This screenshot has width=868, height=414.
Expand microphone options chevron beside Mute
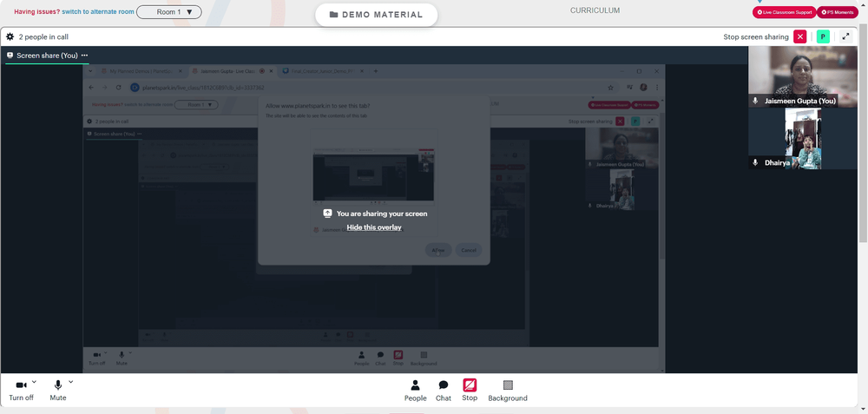point(70,382)
